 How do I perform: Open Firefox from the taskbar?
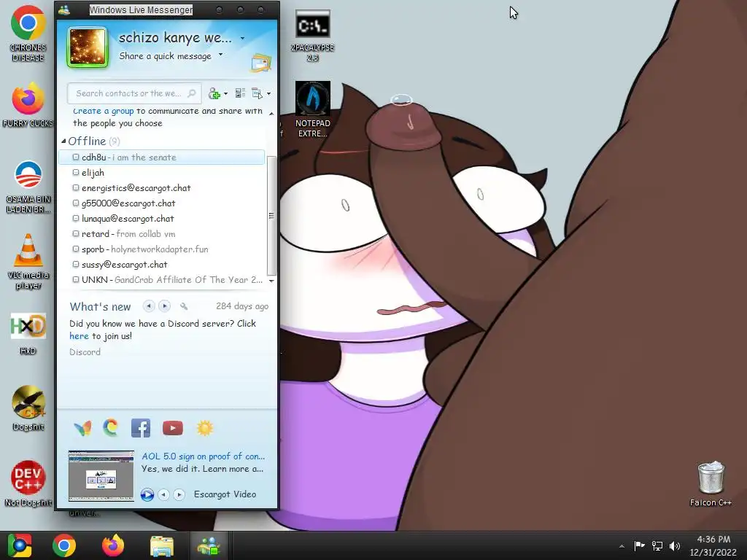[113, 545]
